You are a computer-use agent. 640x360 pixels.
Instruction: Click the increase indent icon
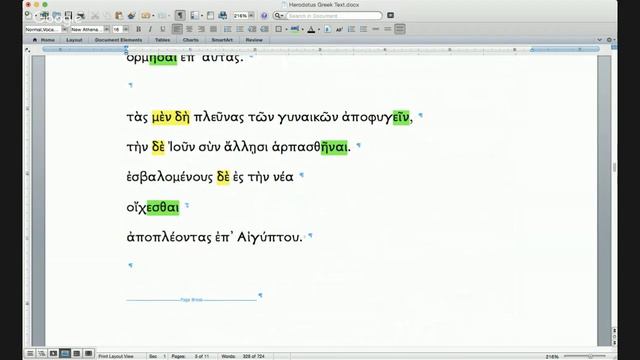(x=264, y=29)
